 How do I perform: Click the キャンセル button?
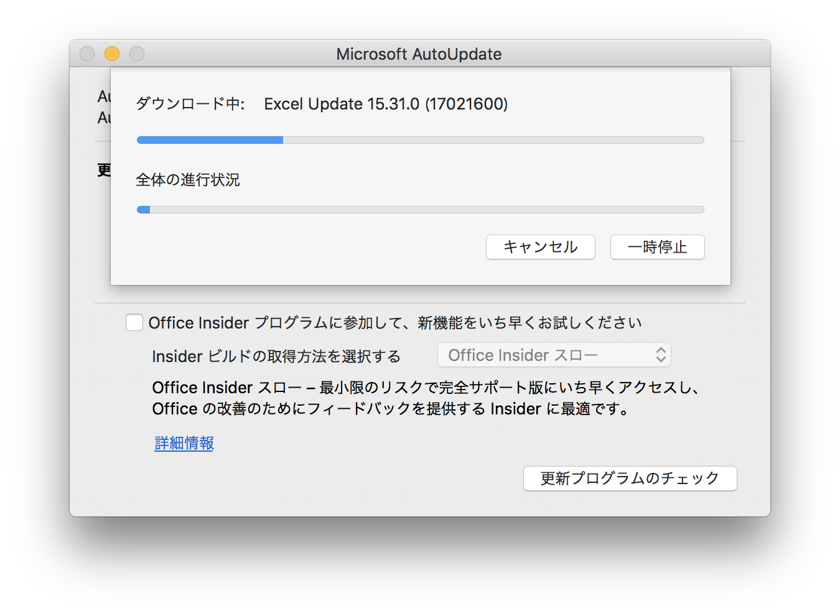(x=540, y=247)
